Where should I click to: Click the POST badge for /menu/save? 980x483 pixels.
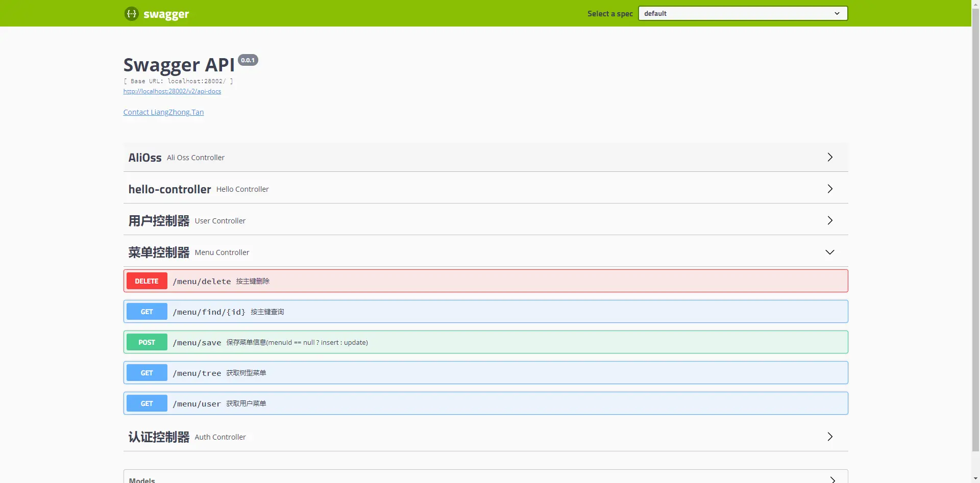147,342
